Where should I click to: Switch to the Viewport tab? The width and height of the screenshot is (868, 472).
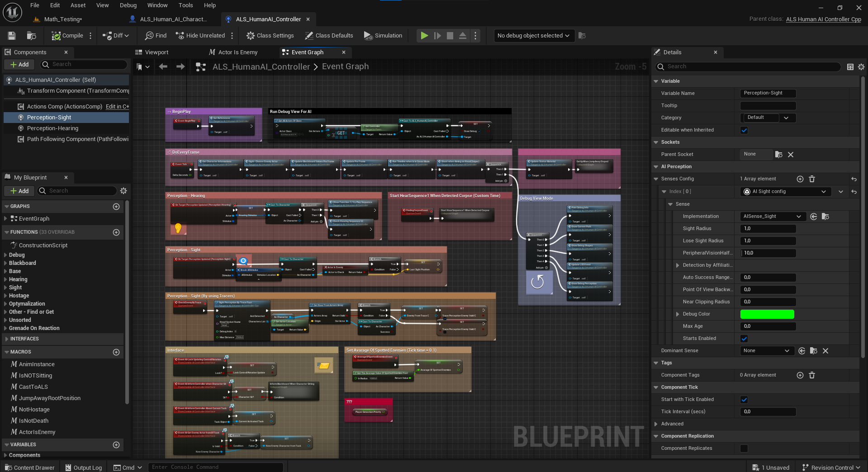coord(157,52)
